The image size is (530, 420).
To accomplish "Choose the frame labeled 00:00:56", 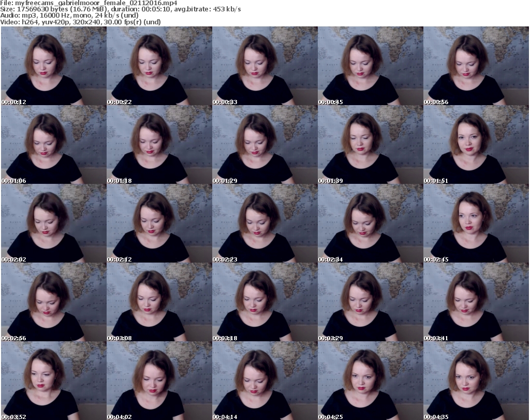I will click(476, 66).
